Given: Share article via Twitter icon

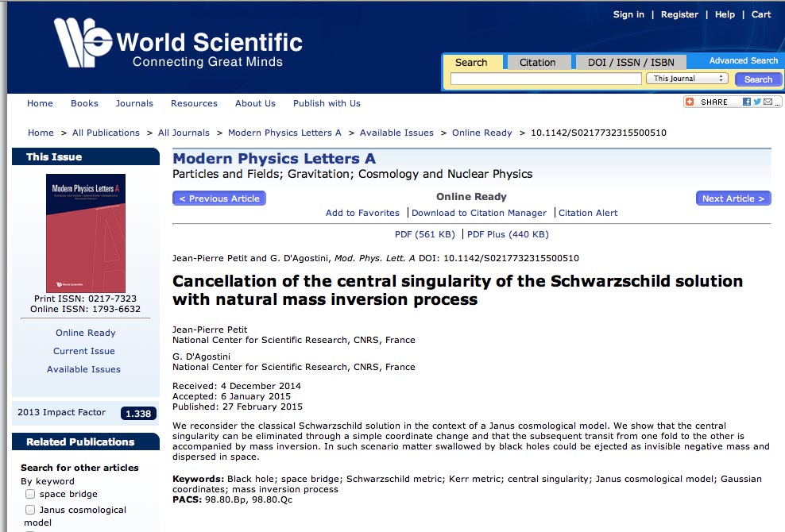Looking at the screenshot, I should click(x=757, y=102).
